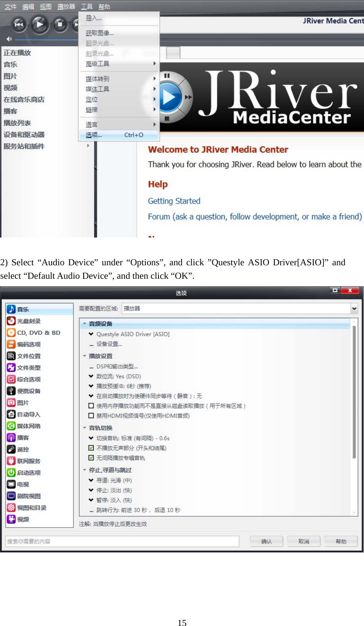Select the 音乐 music note icon in Options
Image resolution: width=364 pixels, height=626 pixels.
[11, 309]
